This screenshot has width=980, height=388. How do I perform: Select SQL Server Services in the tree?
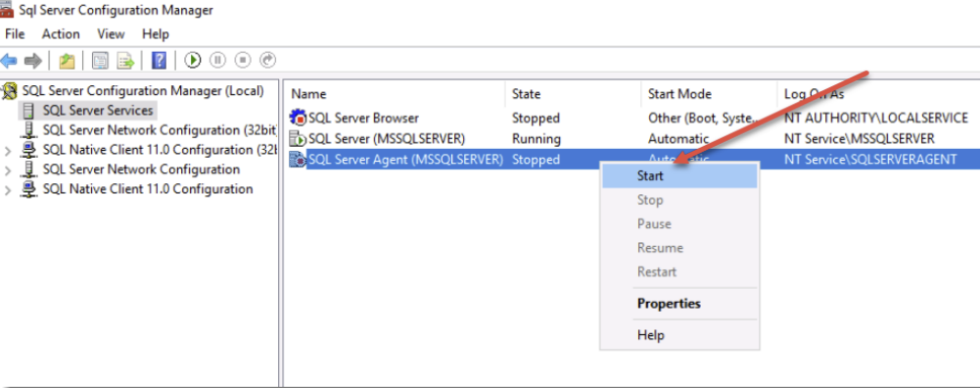(98, 111)
